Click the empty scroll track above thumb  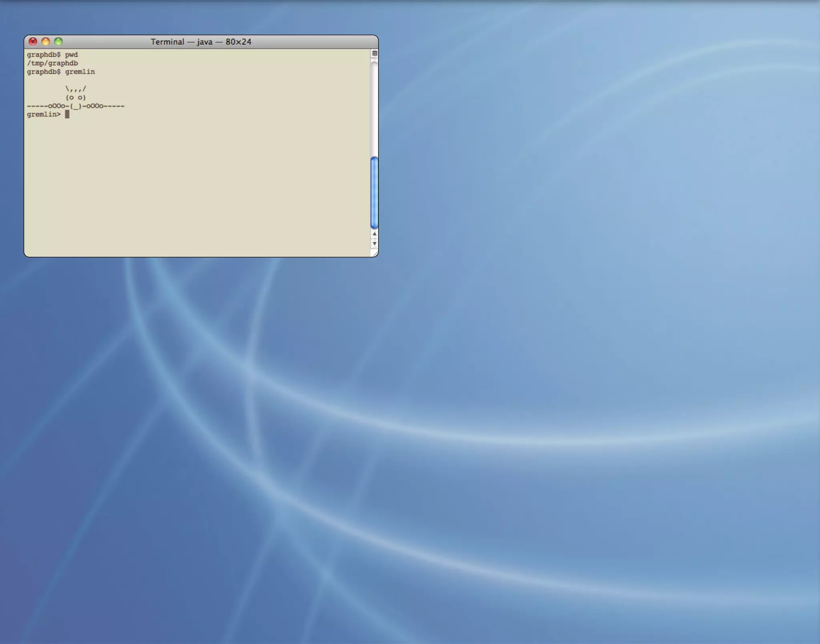(374, 108)
